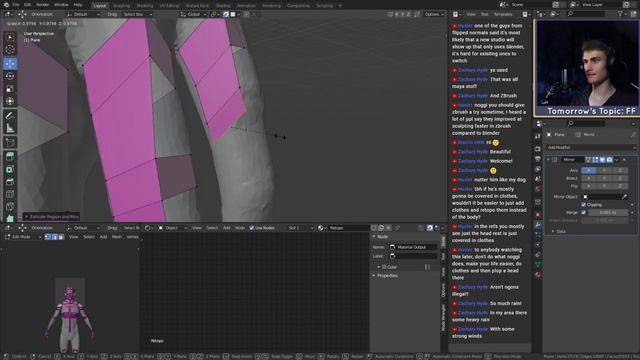Enable Bisect X in Mirror modifier
The height and width of the screenshot is (360, 640).
tap(589, 178)
